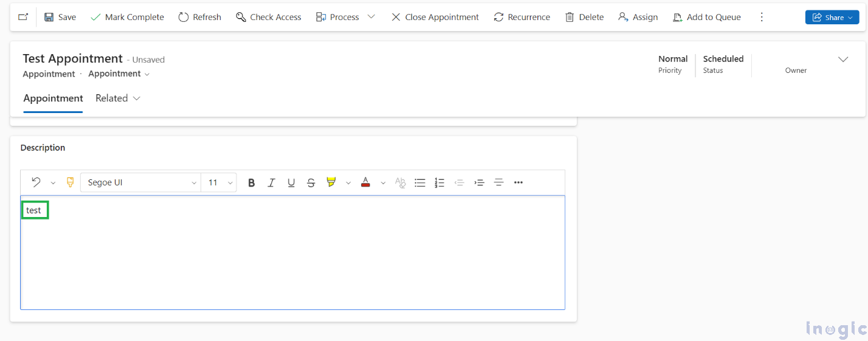
Task: Open the Segoe UI font dropdown
Action: (x=140, y=182)
